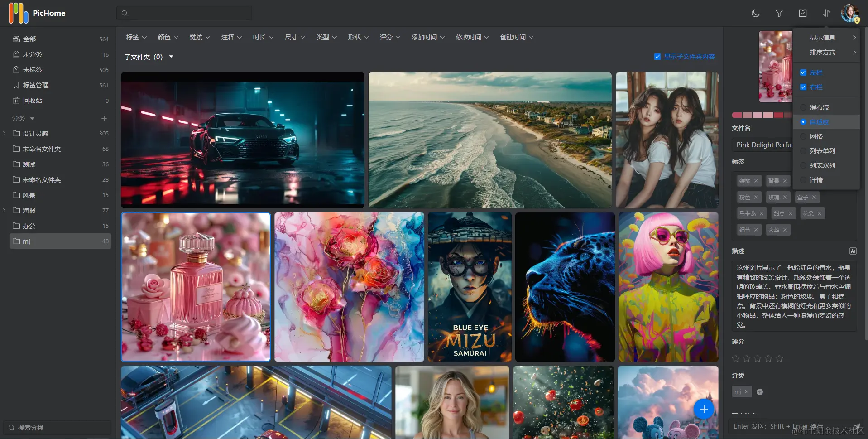Remove the 马卡龙 tag
Viewport: 868px width, 439px height.
point(761,213)
